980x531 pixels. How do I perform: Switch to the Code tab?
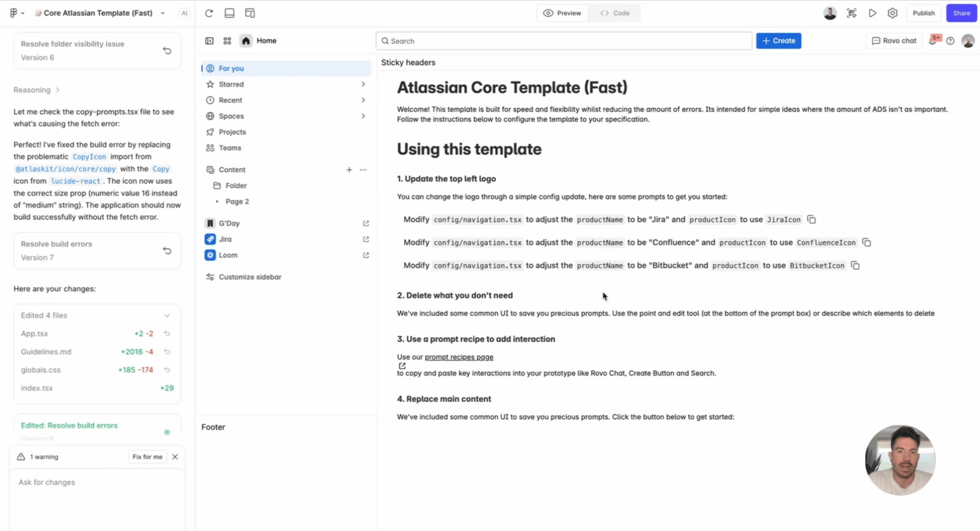tap(615, 13)
